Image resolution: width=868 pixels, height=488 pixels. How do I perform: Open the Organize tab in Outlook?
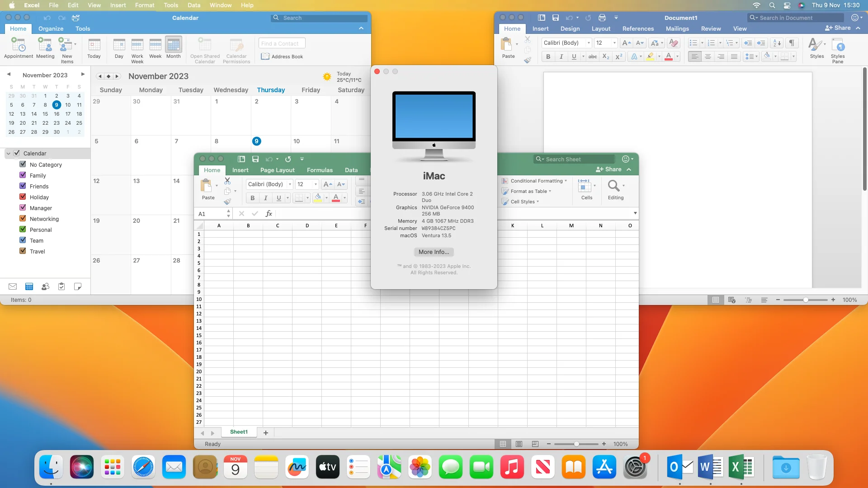tap(51, 28)
